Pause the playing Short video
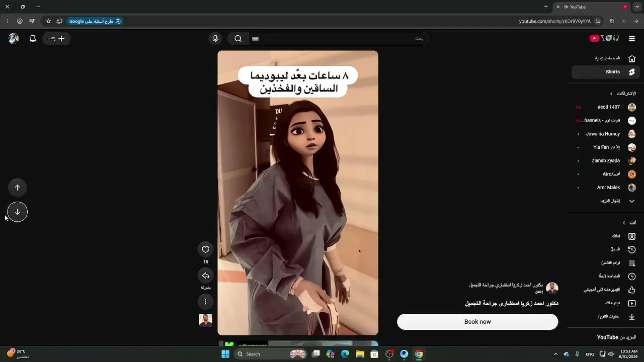This screenshot has width=644, height=362. [297, 193]
